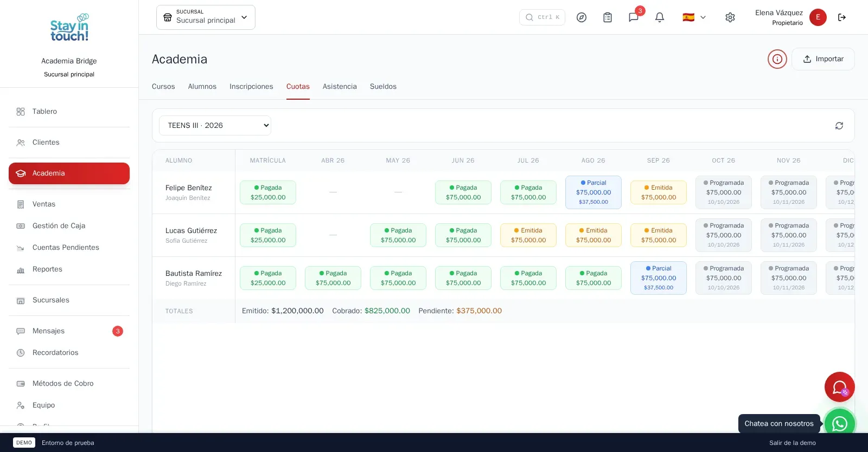The image size is (868, 452).
Task: Open the chat messages icon in header
Action: [634, 17]
